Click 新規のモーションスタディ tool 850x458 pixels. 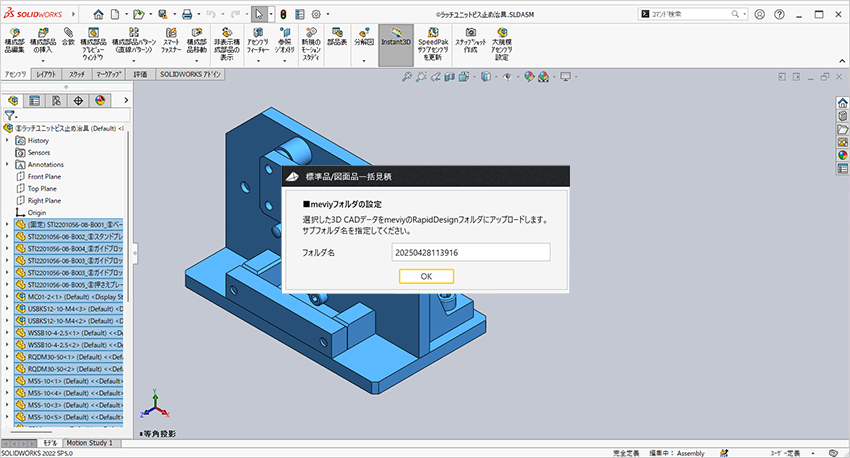(311, 44)
